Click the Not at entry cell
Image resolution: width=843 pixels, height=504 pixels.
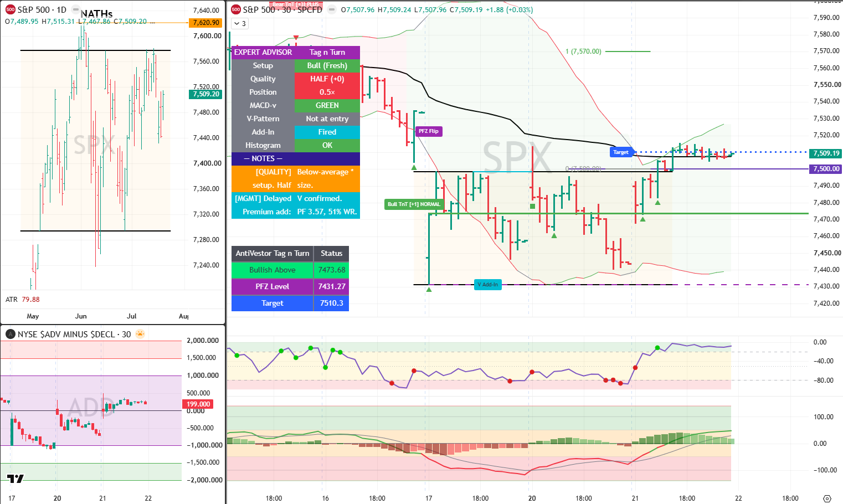click(x=327, y=119)
